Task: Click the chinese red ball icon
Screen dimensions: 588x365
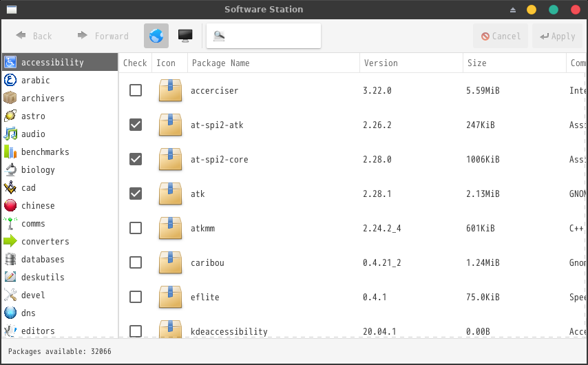Action: pyautogui.click(x=10, y=205)
